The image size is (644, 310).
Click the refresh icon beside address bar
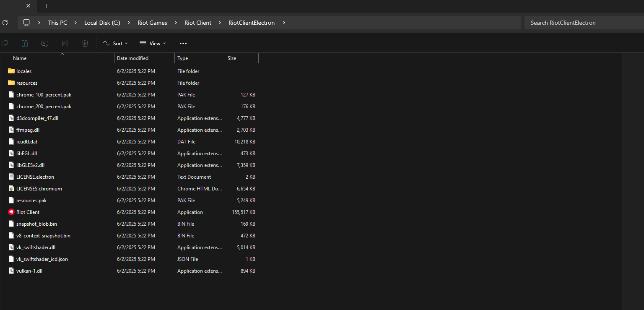click(x=5, y=23)
